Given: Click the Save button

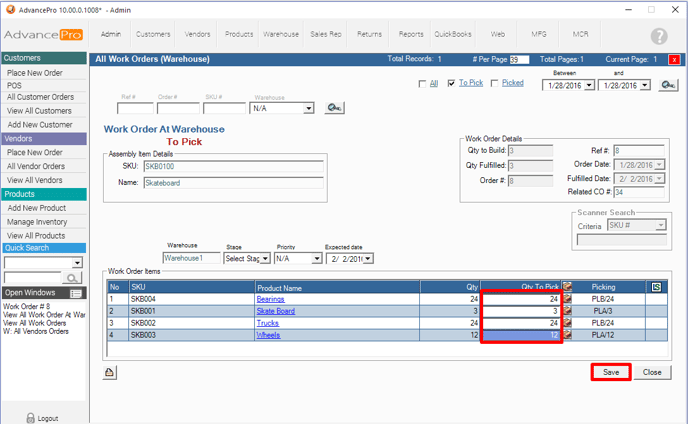Looking at the screenshot, I should 609,372.
